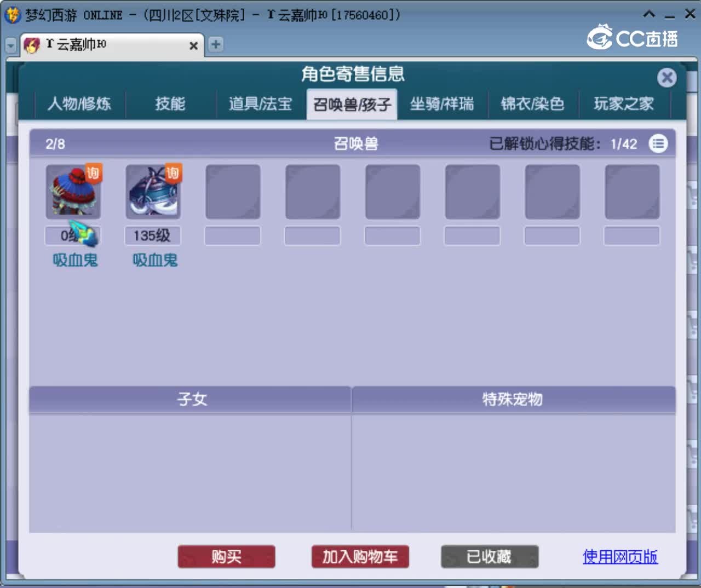Collapse window with the up arrow
This screenshot has height=588, width=701.
[x=649, y=14]
